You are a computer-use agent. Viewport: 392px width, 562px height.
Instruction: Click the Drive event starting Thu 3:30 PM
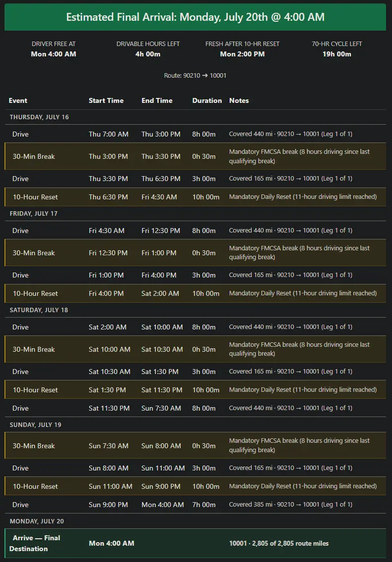[196, 179]
